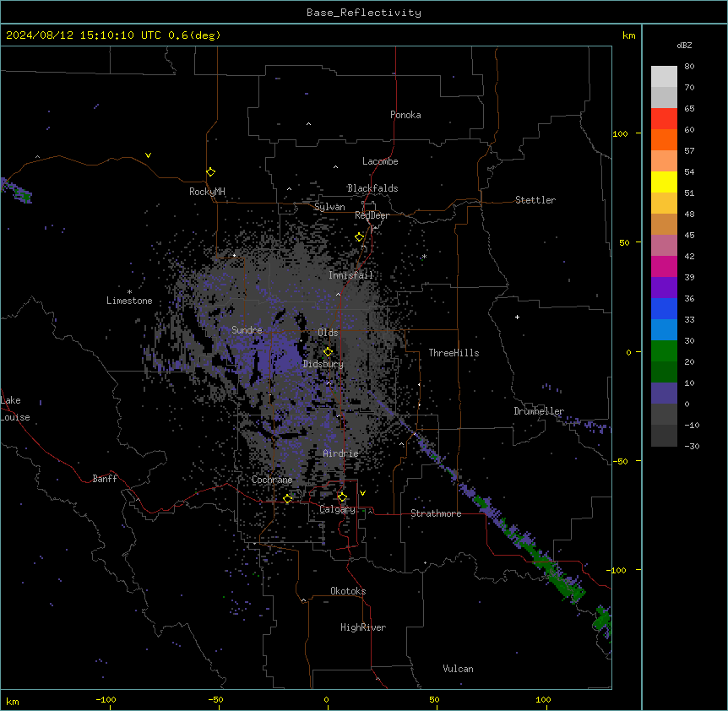The width and height of the screenshot is (728, 711).
Task: Click the white plus marker north of Drumheller
Action: pyautogui.click(x=517, y=317)
